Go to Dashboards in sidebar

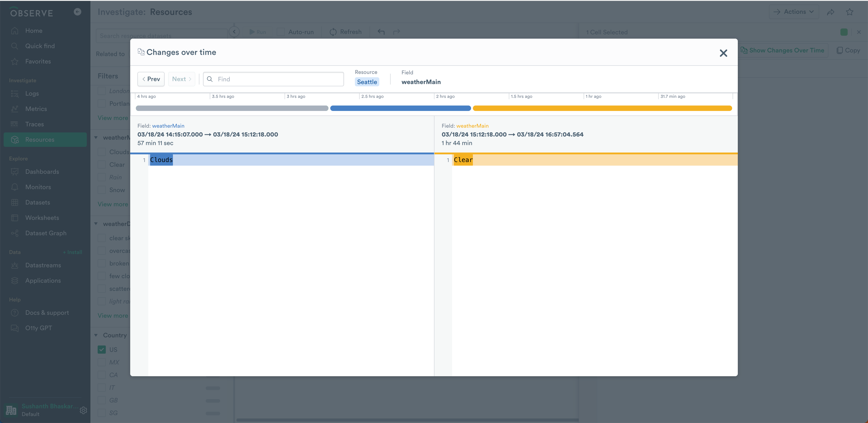pos(42,172)
